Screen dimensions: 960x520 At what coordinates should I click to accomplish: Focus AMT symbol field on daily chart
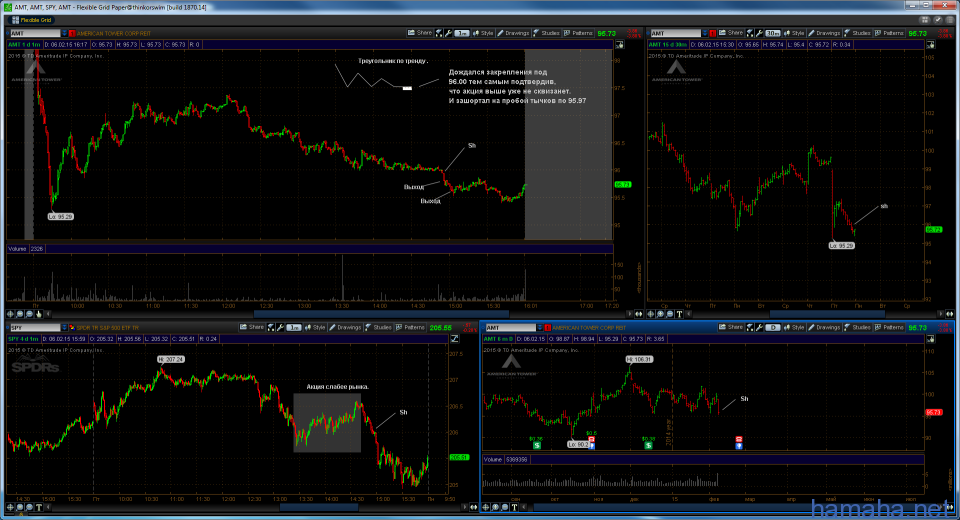click(x=511, y=328)
